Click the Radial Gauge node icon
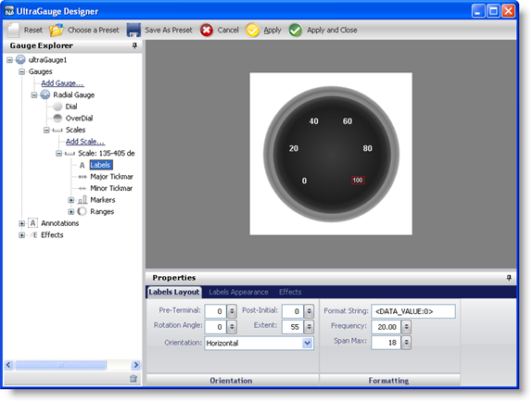Viewport: 532px width, 402px height. tap(45, 94)
